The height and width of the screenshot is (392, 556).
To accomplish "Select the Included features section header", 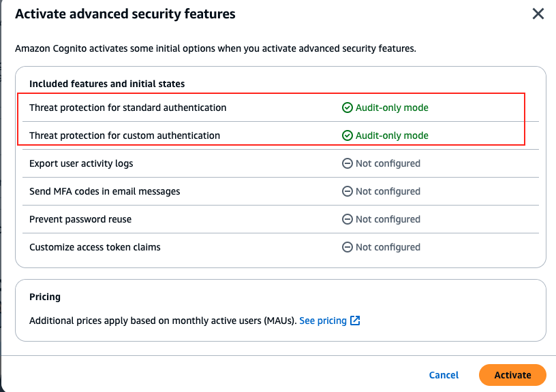I will 106,84.
